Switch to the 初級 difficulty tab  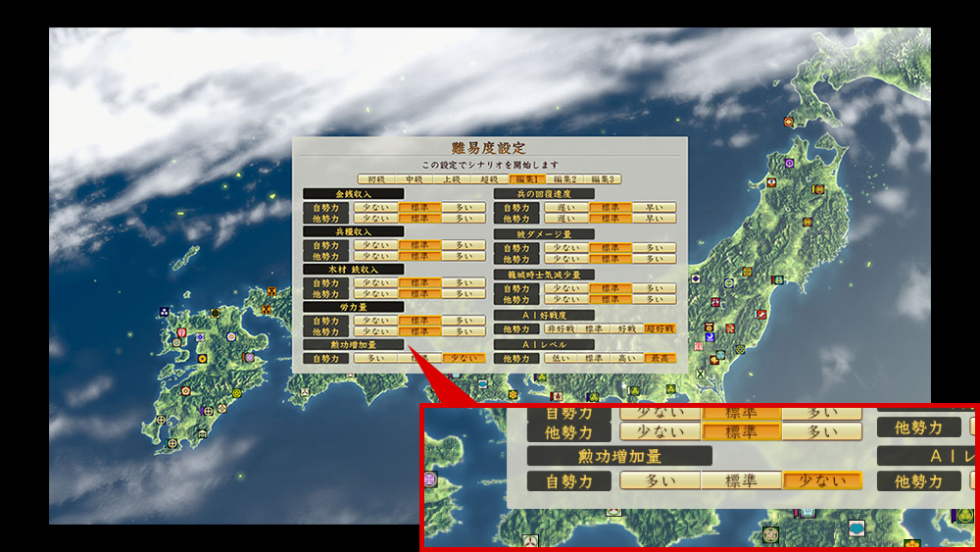pos(376,179)
